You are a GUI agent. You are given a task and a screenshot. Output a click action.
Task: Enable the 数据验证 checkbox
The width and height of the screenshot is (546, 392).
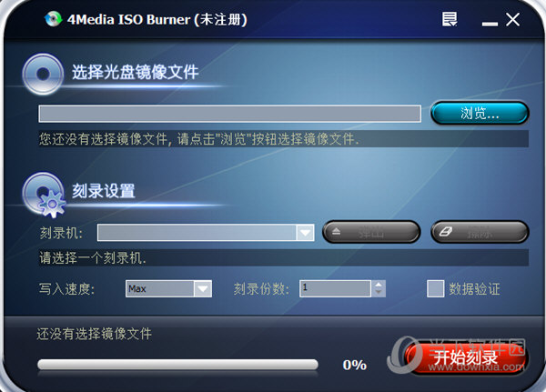tap(435, 288)
